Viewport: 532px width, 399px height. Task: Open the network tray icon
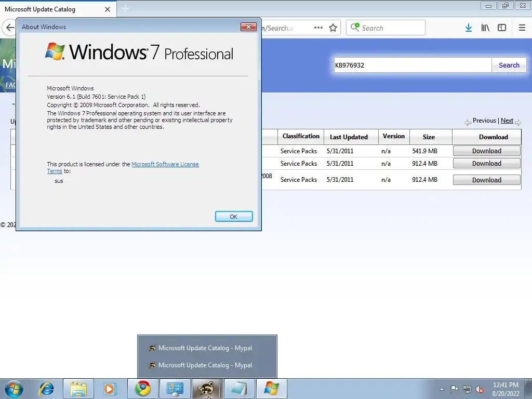point(467,389)
